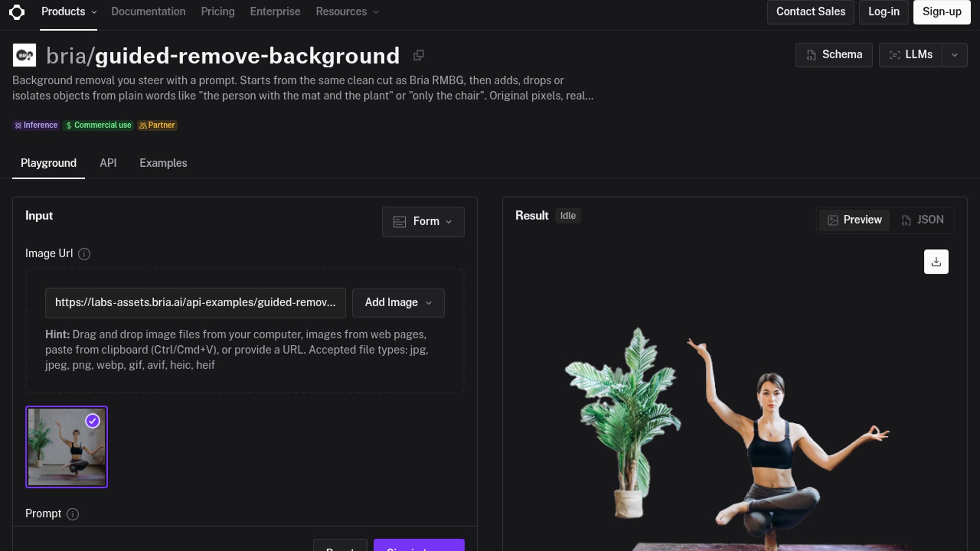Download the result image
The height and width of the screenshot is (551, 980).
(x=936, y=262)
